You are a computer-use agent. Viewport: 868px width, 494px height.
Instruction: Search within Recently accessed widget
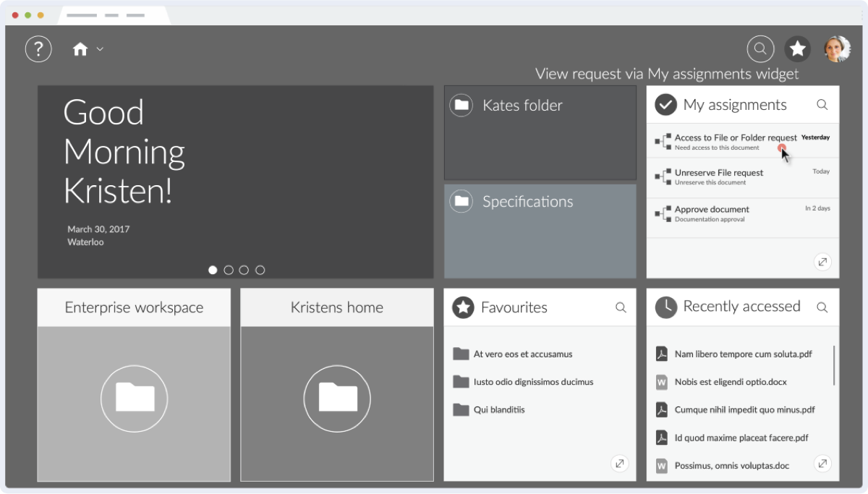822,307
